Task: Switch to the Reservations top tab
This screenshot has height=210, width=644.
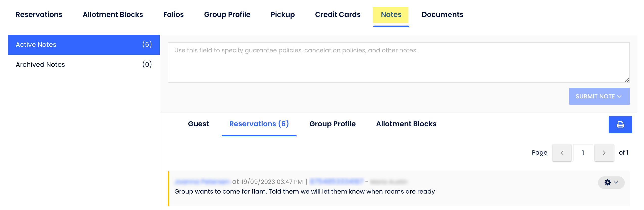Action: (39, 15)
